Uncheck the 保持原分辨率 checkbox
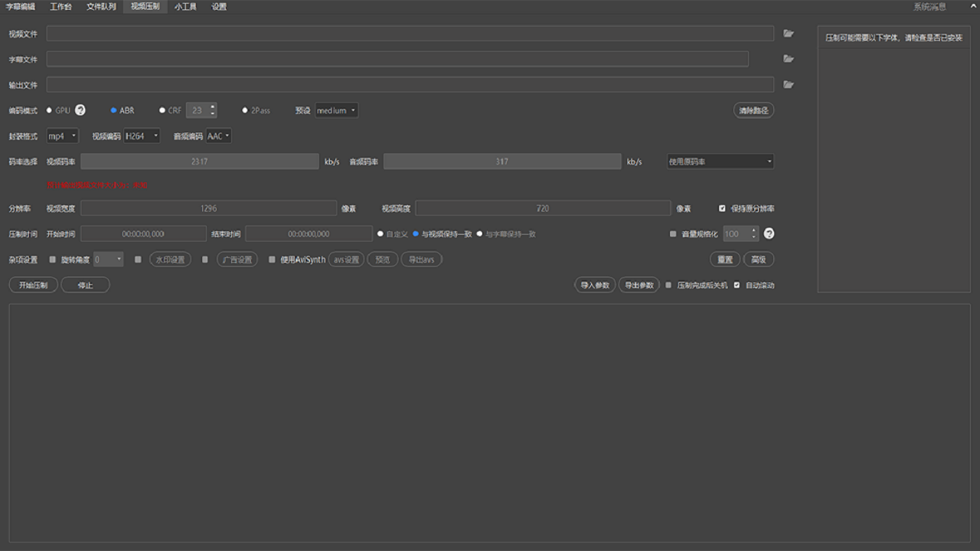 click(x=722, y=208)
